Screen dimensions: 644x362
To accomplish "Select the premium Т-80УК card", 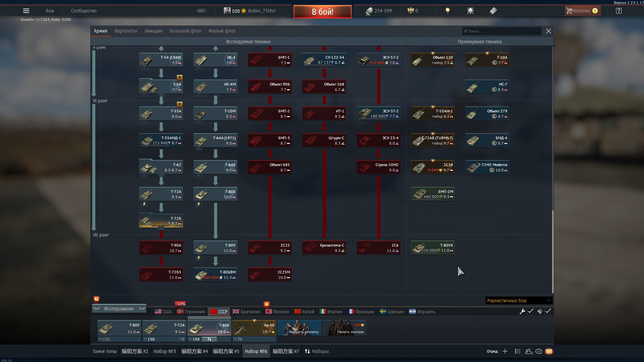I will pyautogui.click(x=433, y=248).
